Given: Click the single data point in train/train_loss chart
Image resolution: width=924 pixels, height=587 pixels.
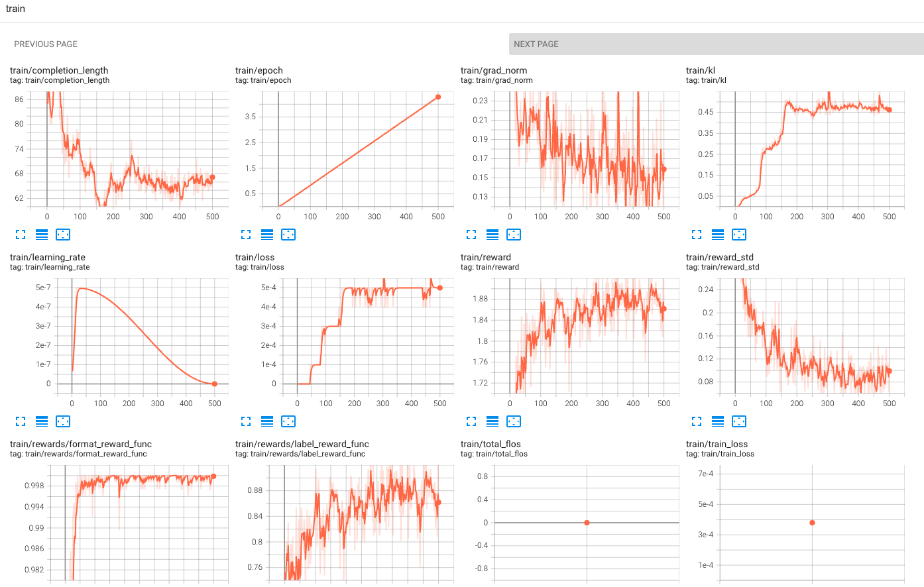Looking at the screenshot, I should click(812, 523).
